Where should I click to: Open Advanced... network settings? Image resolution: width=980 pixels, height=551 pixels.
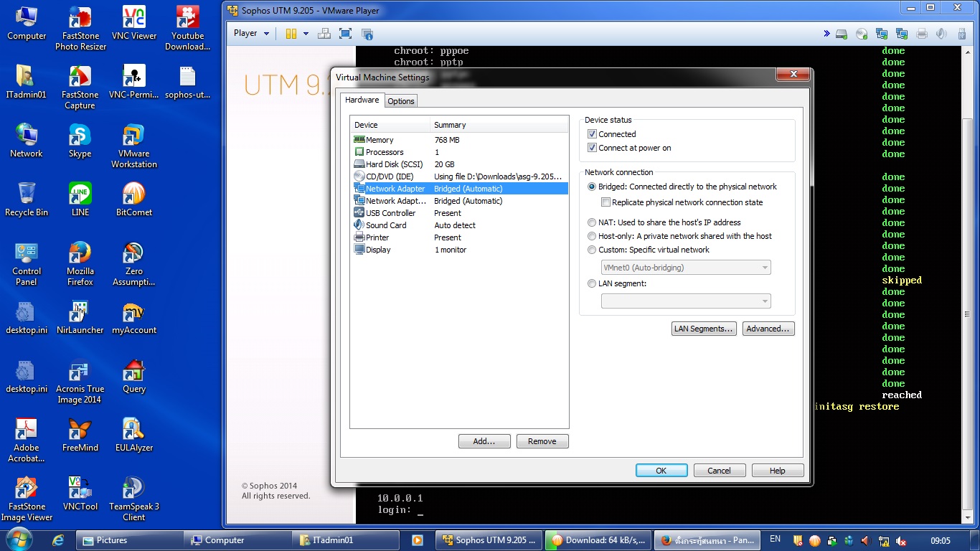click(x=768, y=329)
